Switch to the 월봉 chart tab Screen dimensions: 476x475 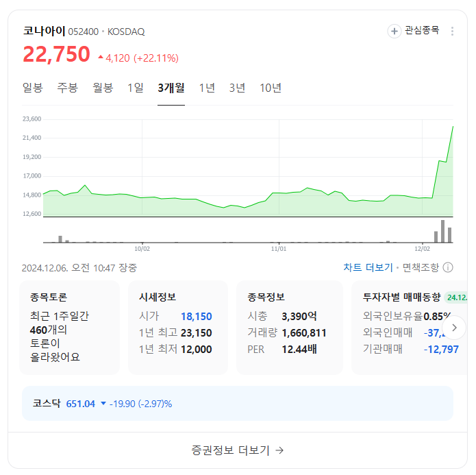[103, 88]
